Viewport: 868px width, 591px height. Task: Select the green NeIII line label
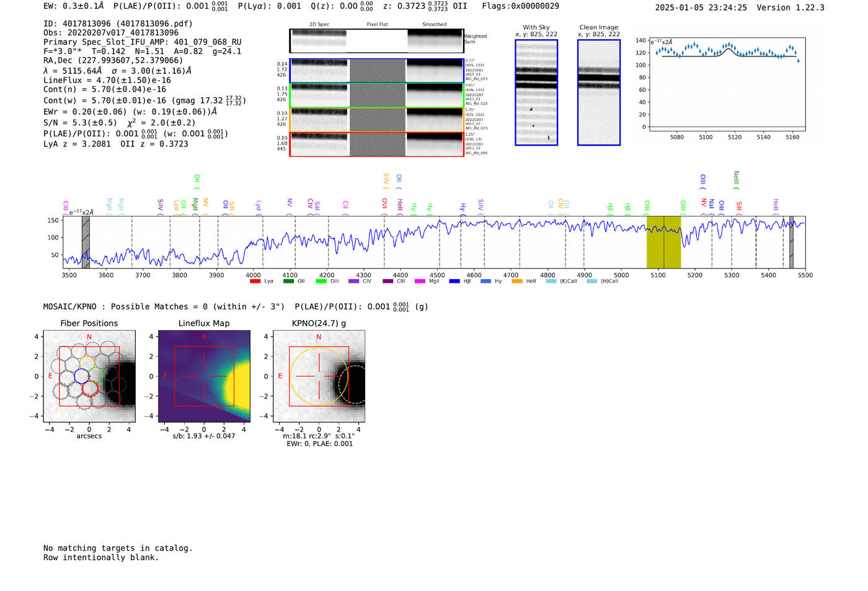736,179
